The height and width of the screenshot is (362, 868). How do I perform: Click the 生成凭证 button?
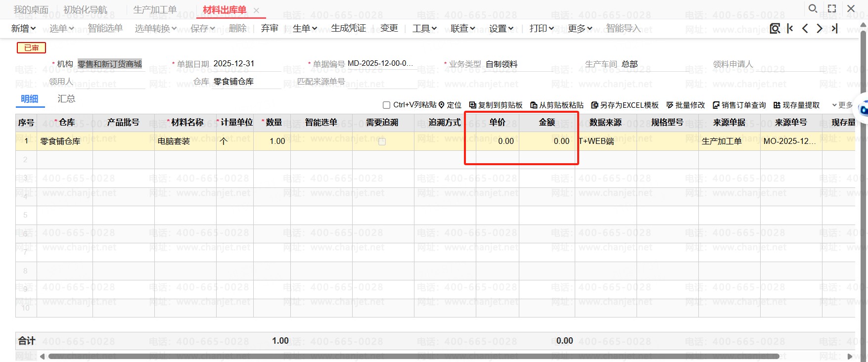tap(349, 28)
